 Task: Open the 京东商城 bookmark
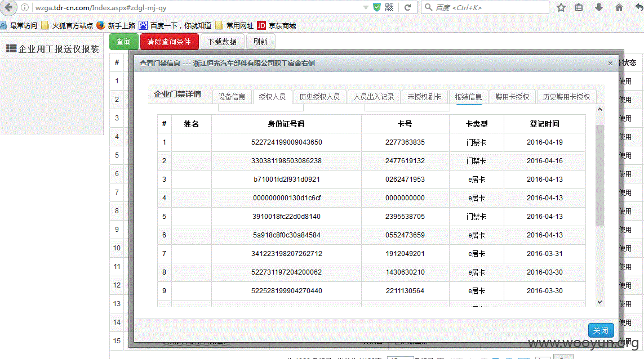pos(277,25)
